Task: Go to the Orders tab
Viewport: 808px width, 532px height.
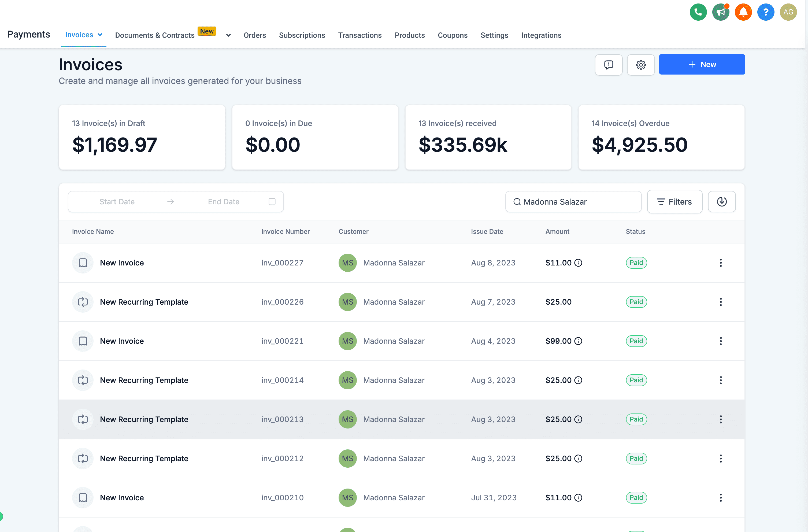Action: [x=255, y=35]
